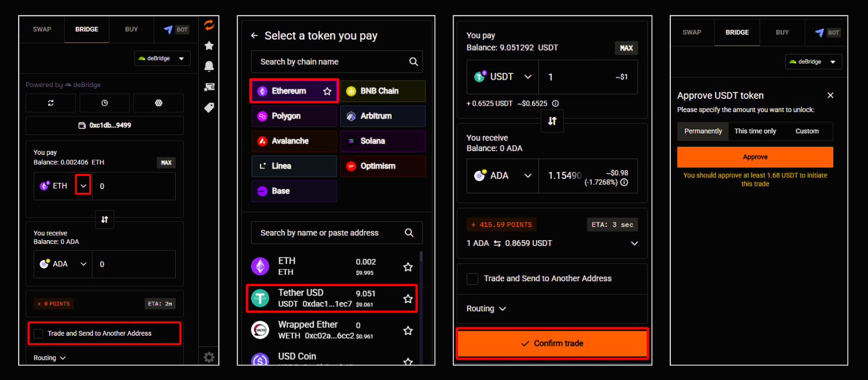Favorite the Ethereum chain star

coord(327,91)
